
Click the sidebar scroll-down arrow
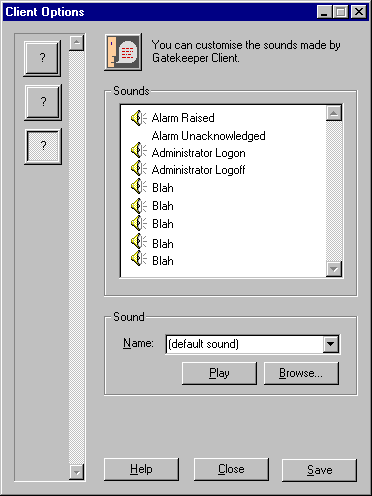point(77,472)
